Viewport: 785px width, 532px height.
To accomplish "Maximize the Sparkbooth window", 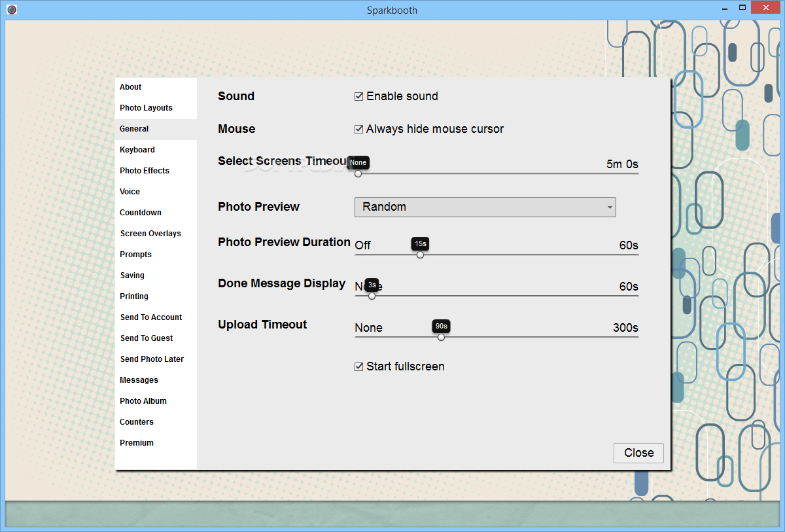I will [x=742, y=8].
